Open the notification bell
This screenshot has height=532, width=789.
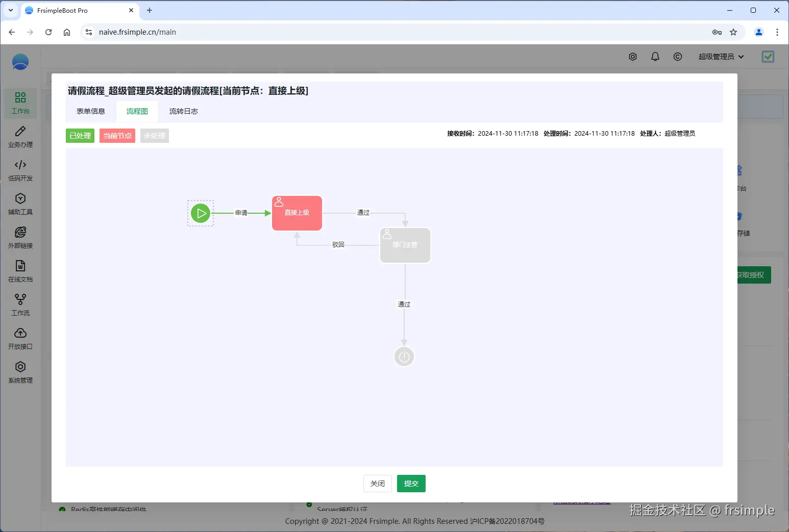pos(655,57)
